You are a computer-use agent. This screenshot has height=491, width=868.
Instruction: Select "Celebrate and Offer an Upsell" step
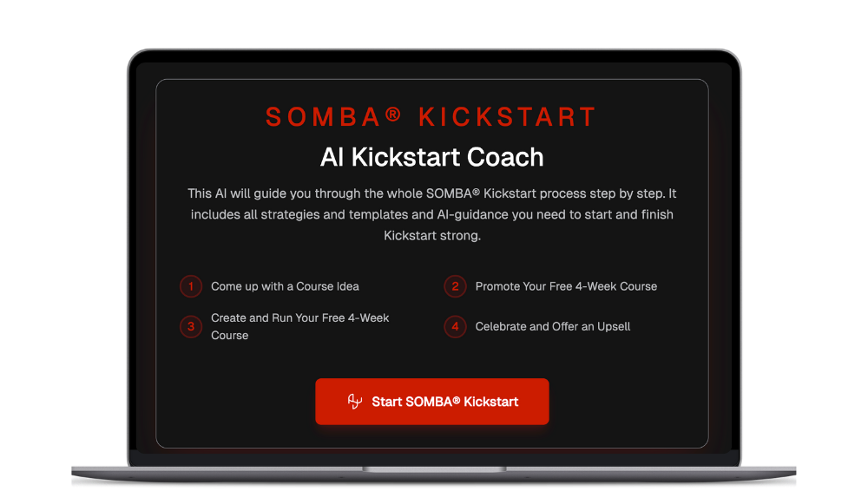point(553,327)
